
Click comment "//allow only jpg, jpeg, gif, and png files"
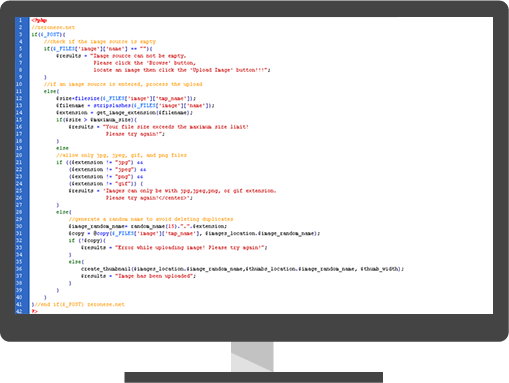pos(121,155)
